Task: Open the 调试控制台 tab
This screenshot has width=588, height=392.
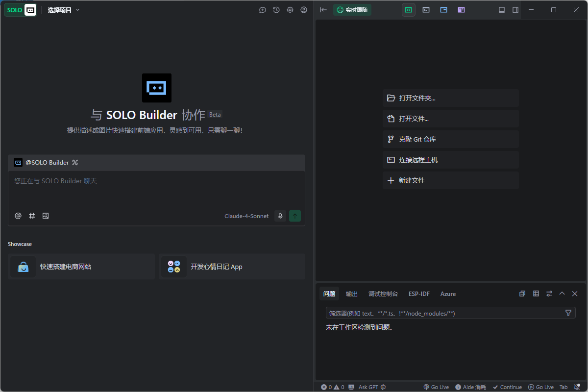Action: (x=383, y=294)
